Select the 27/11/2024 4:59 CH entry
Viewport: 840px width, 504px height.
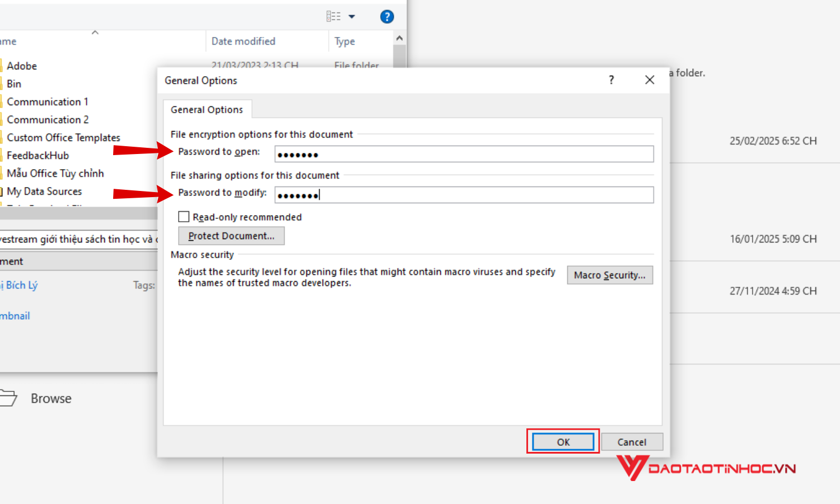pyautogui.click(x=773, y=291)
